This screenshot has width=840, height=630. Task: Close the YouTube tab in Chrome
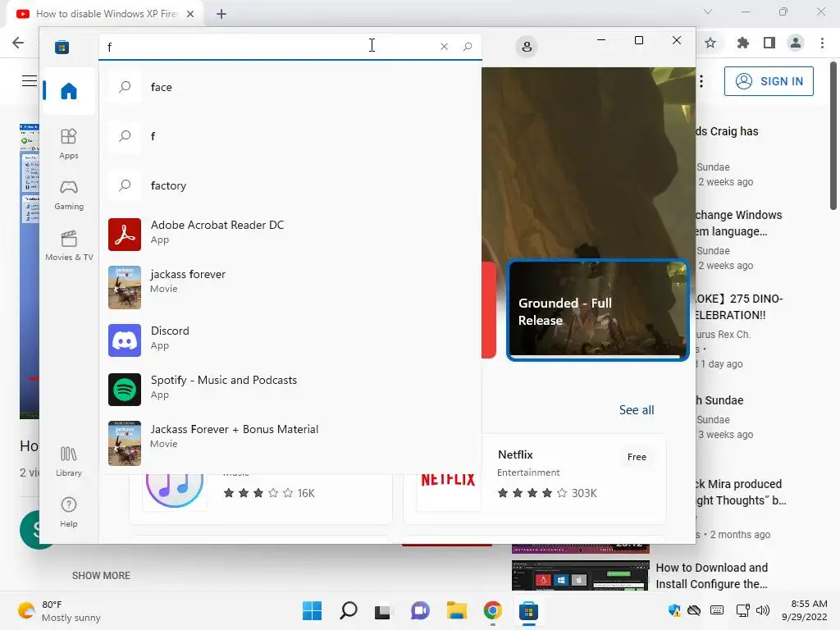click(x=190, y=14)
